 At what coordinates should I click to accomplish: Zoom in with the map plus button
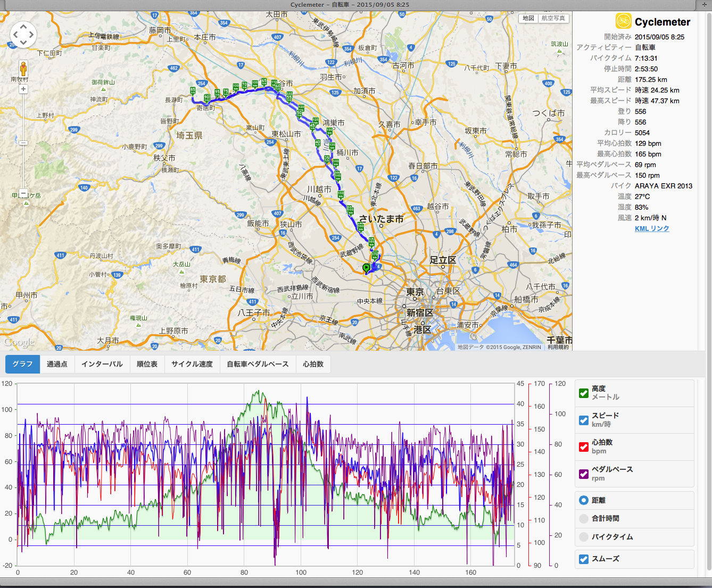(x=23, y=89)
